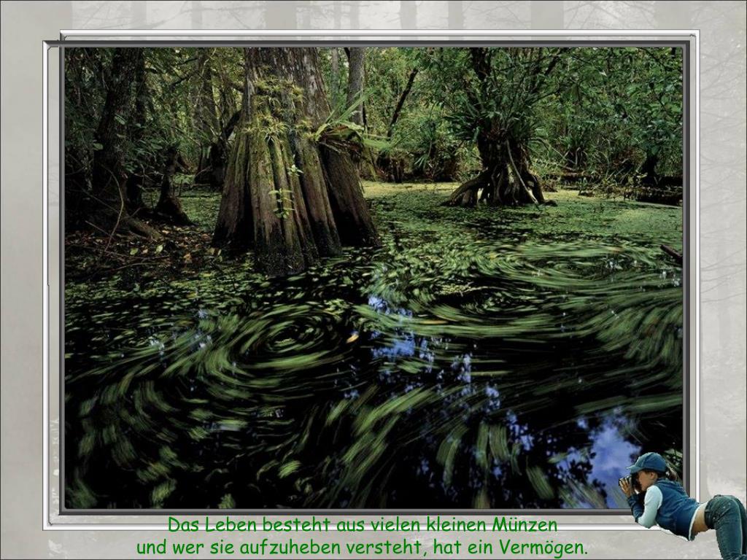Click the swamp forest photo

[373, 278]
